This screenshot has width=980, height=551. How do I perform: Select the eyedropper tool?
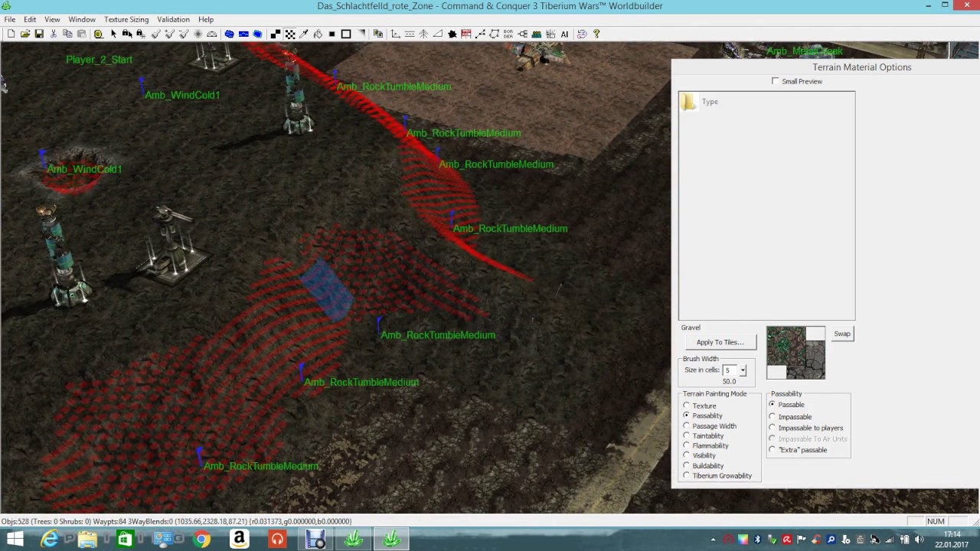pyautogui.click(x=303, y=34)
